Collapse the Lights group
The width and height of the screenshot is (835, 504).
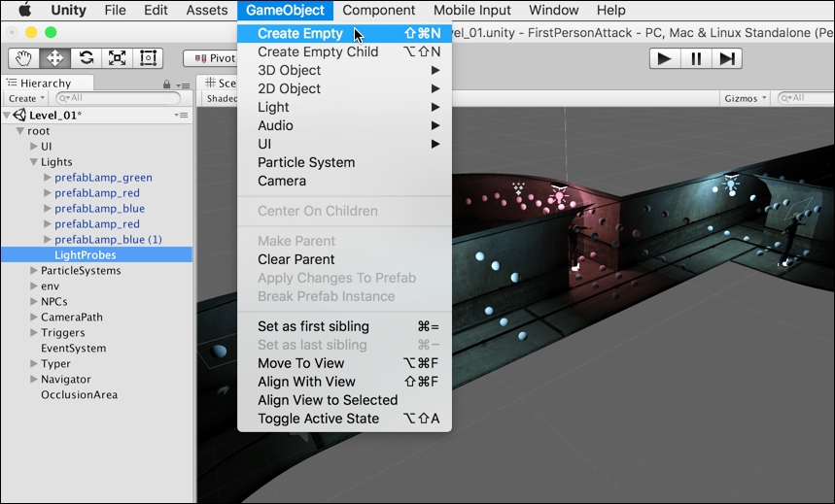click(x=34, y=162)
